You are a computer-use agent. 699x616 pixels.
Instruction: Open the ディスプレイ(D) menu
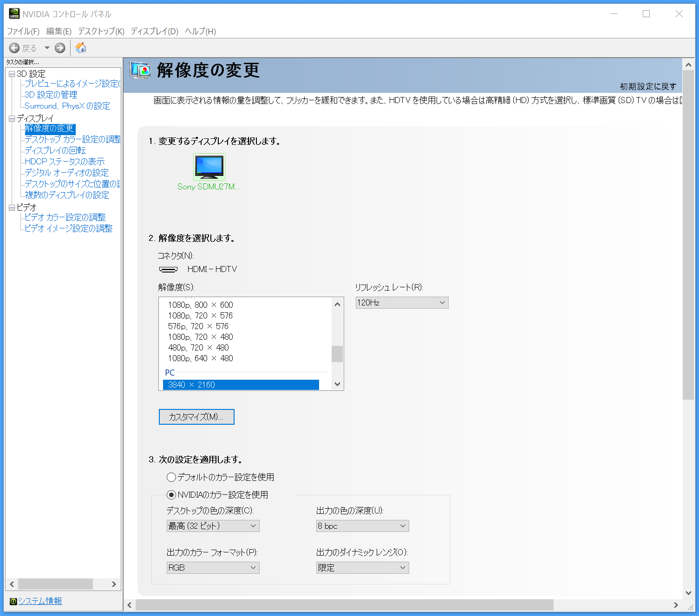tap(155, 31)
